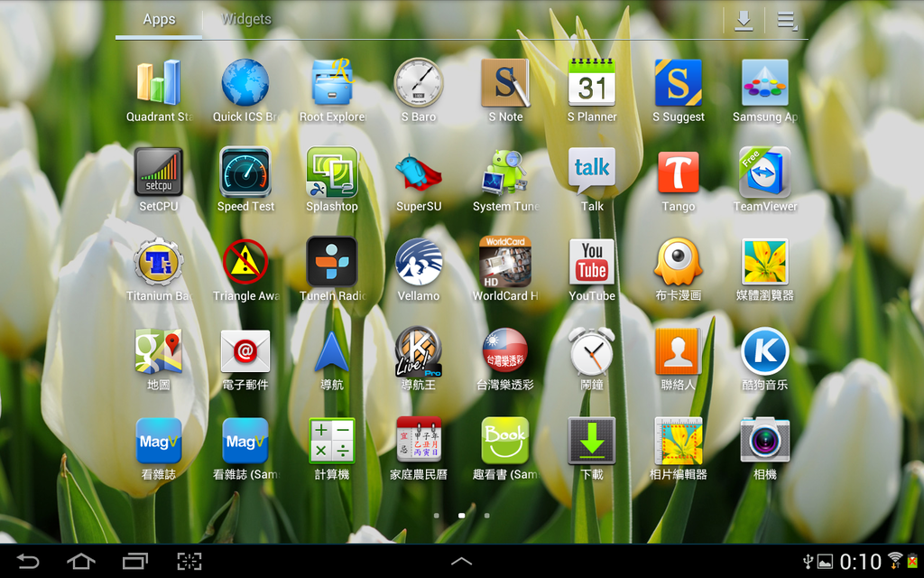
Task: Launch SetCPU
Action: click(x=159, y=172)
